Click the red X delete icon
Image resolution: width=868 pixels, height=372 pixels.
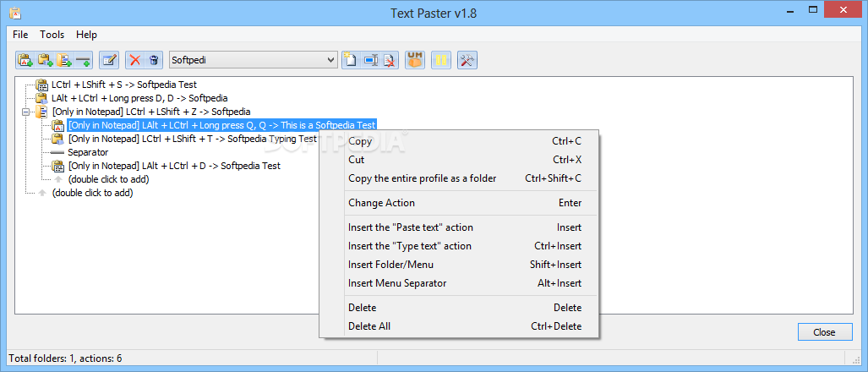[135, 60]
